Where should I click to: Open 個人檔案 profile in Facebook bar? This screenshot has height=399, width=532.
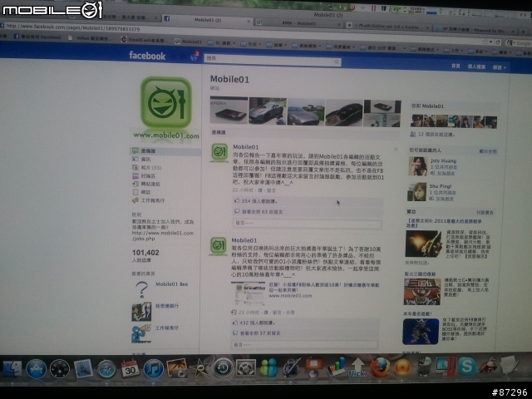[476, 66]
